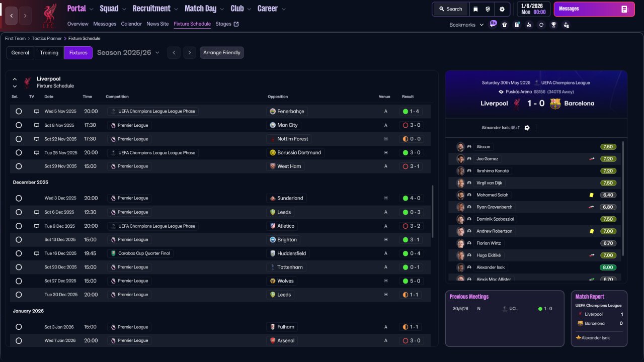644x362 pixels.
Task: Click the Date column header
Action: [x=49, y=97]
